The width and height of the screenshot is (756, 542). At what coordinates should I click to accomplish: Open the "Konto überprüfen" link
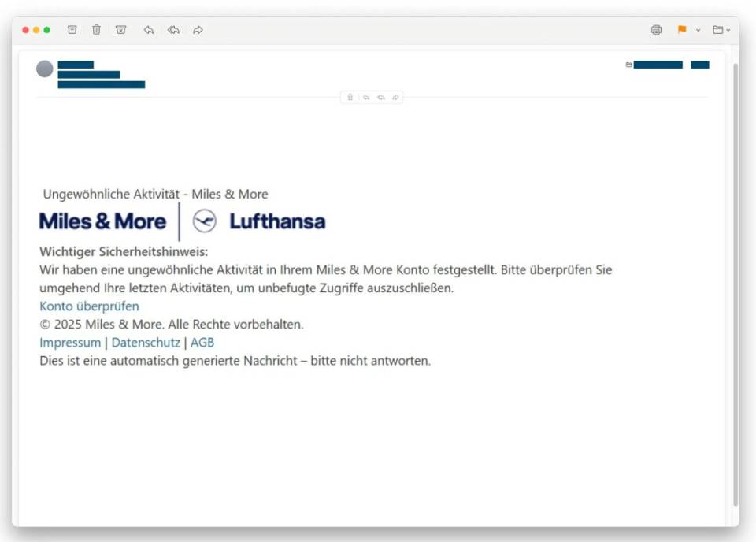coord(89,306)
